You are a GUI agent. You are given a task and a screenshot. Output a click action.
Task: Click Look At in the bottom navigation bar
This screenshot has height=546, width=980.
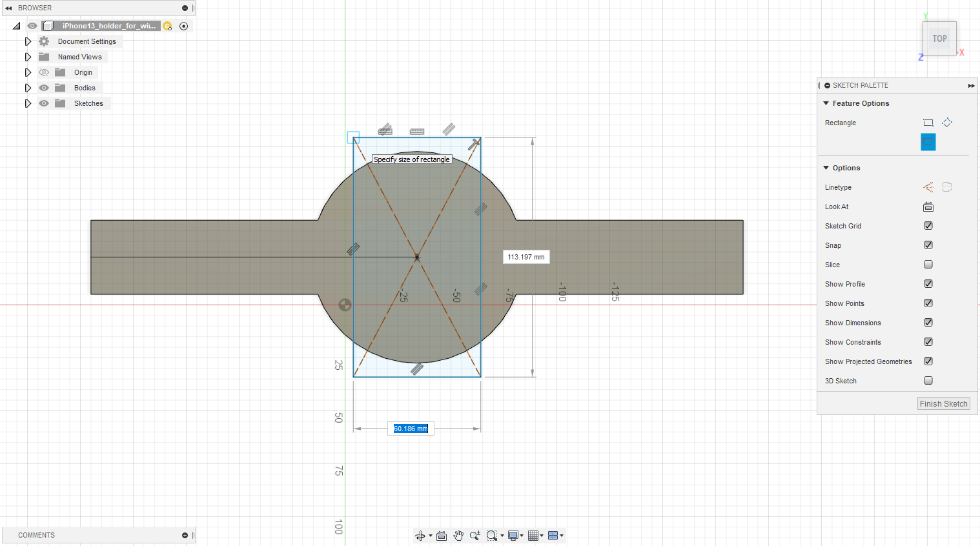442,536
